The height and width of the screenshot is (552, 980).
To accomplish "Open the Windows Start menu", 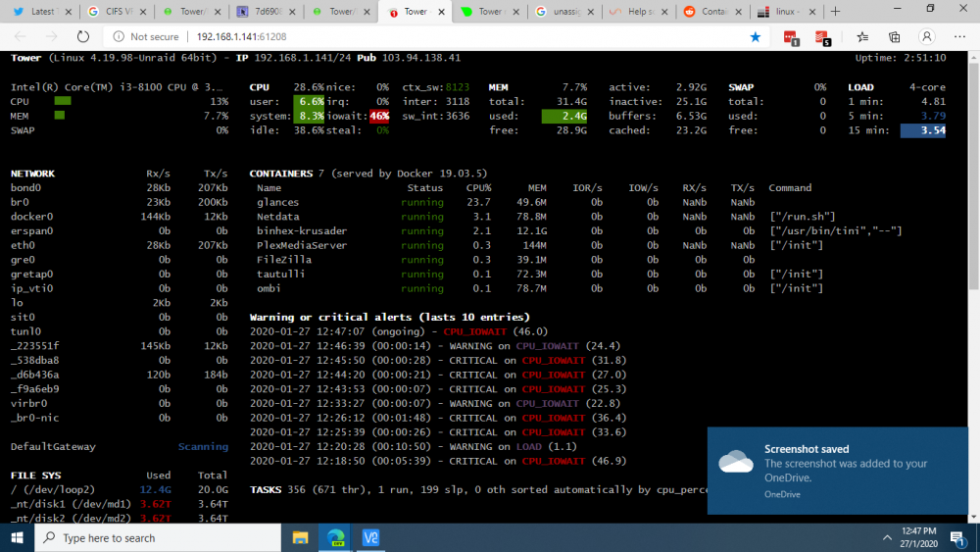I will coord(17,537).
